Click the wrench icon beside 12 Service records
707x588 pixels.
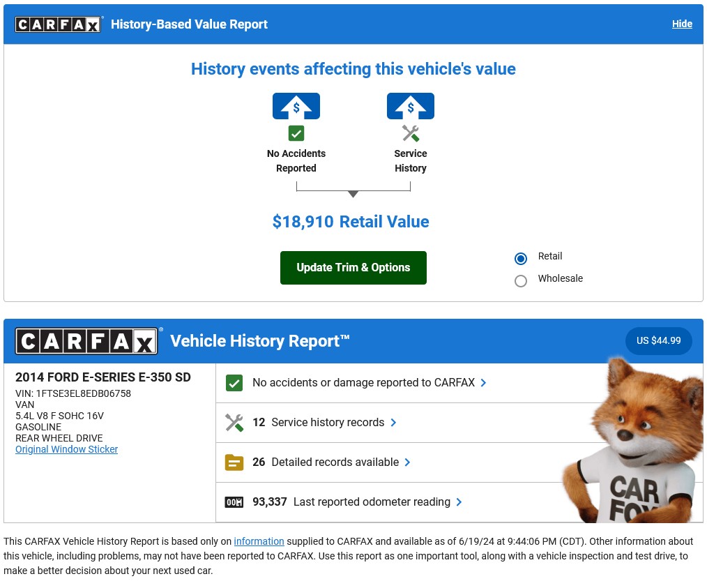point(234,423)
